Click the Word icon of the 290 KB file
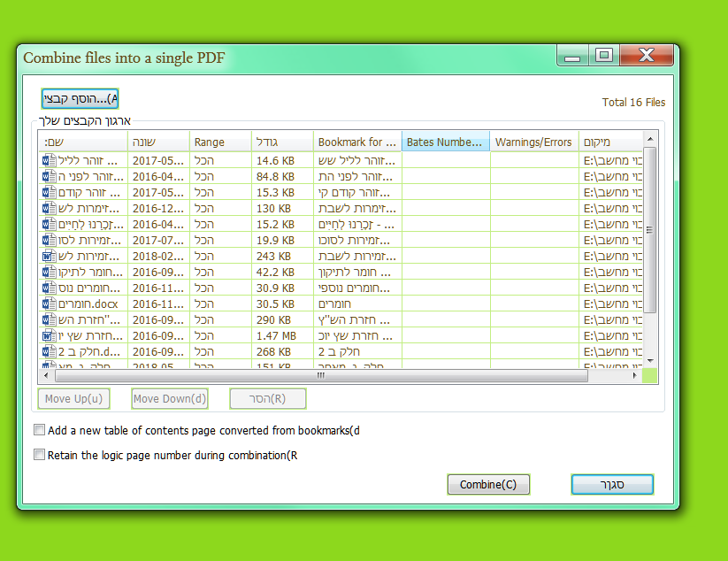Image resolution: width=728 pixels, height=561 pixels. point(49,319)
